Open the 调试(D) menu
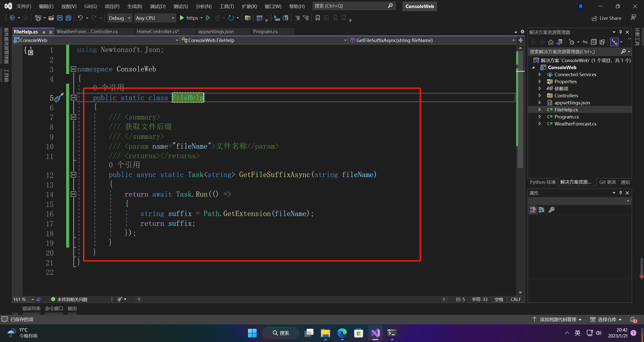The width and height of the screenshot is (644, 342). tap(158, 6)
